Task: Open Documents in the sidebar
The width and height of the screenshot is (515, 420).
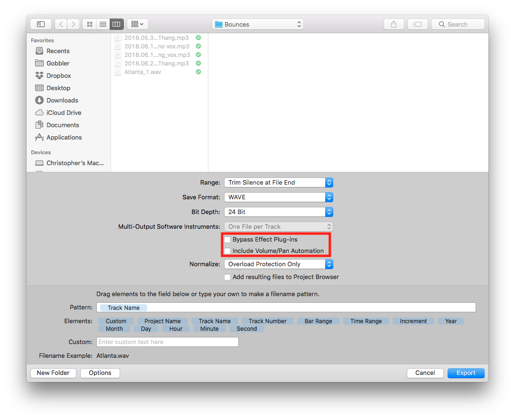Action: tap(57, 125)
